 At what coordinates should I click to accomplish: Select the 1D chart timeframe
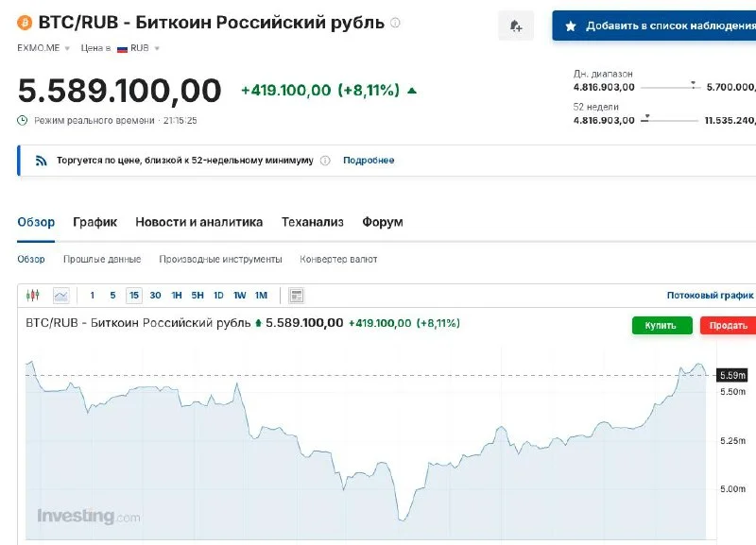click(218, 296)
